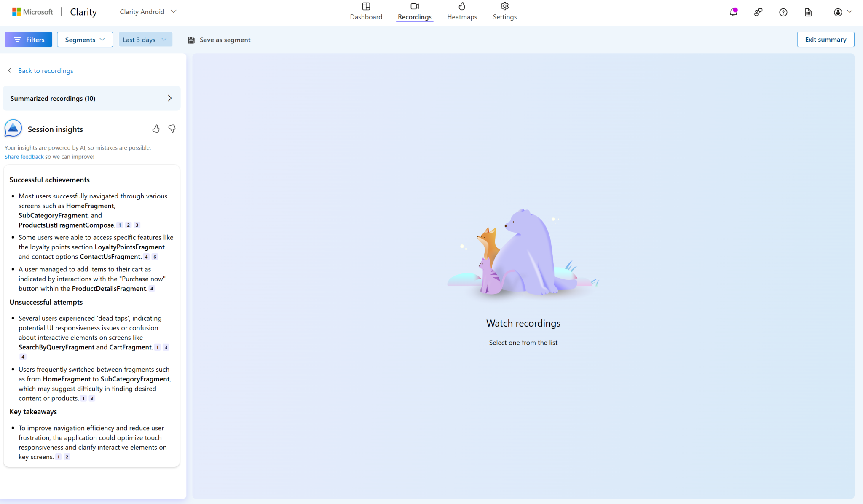Open the Share feedback link
The width and height of the screenshot is (863, 504).
pos(24,156)
